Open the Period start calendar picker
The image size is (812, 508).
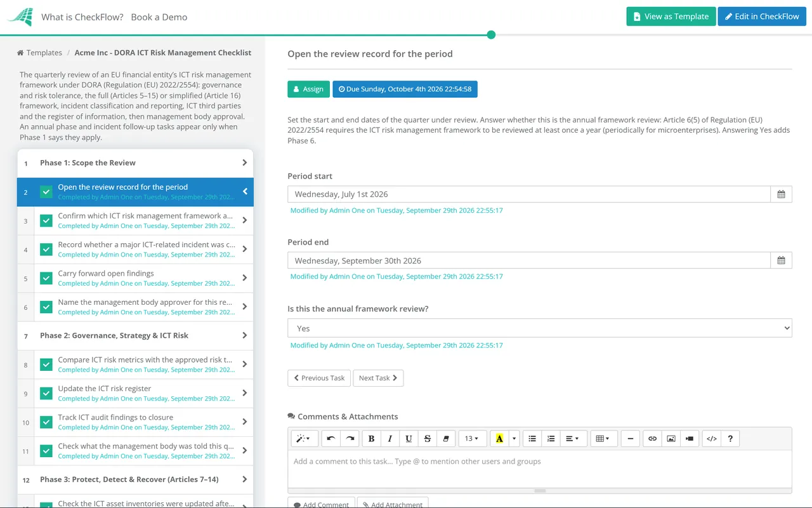click(x=781, y=194)
